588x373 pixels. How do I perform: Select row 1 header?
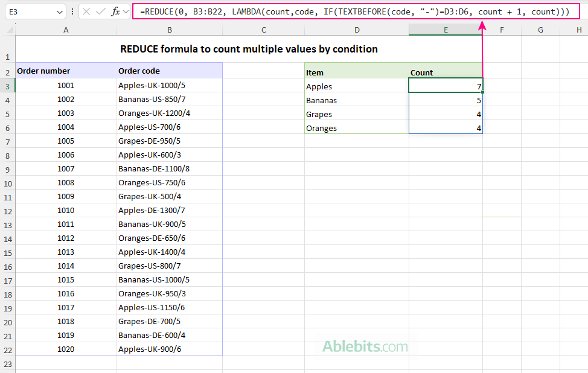7,49
